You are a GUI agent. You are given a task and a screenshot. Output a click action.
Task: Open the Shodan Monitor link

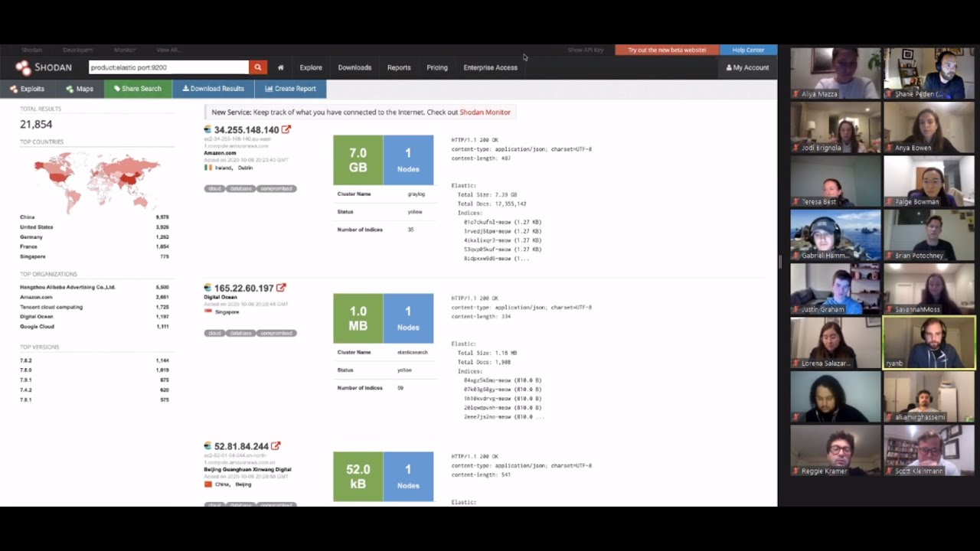485,112
